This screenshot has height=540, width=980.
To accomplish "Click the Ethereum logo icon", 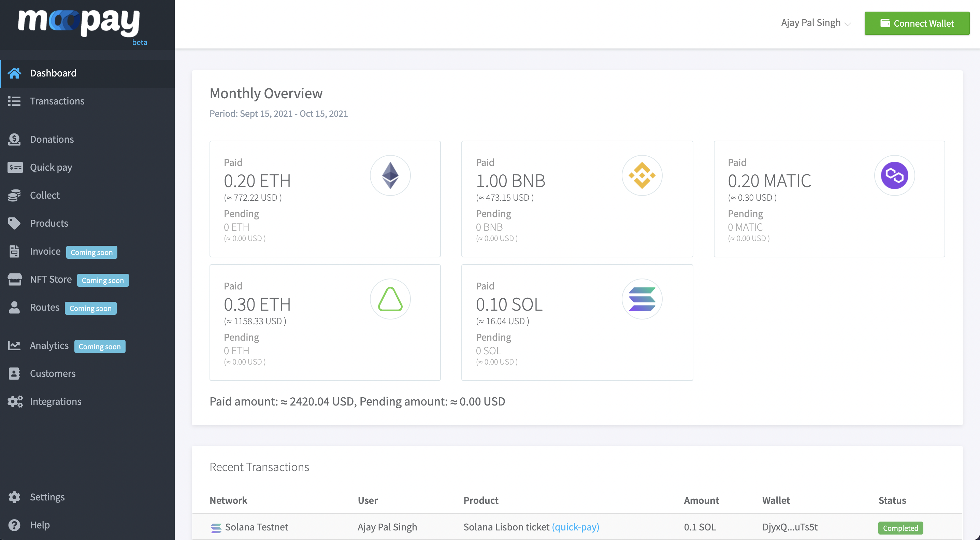I will point(390,175).
